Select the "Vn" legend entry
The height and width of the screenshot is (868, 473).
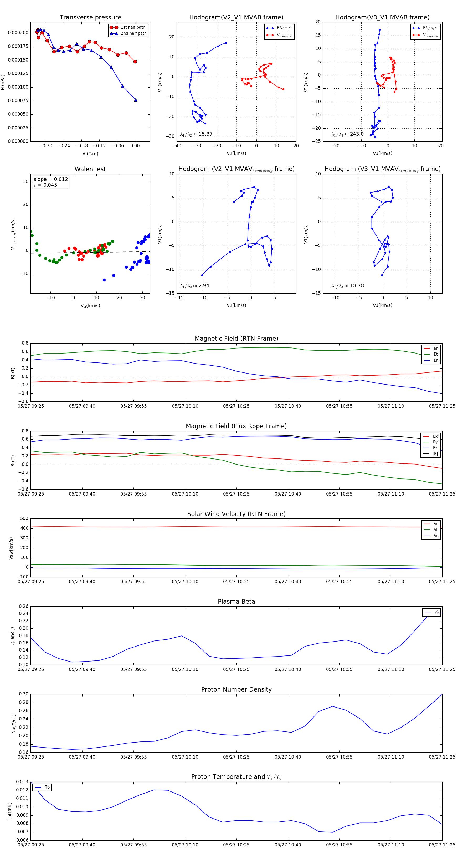point(431,536)
